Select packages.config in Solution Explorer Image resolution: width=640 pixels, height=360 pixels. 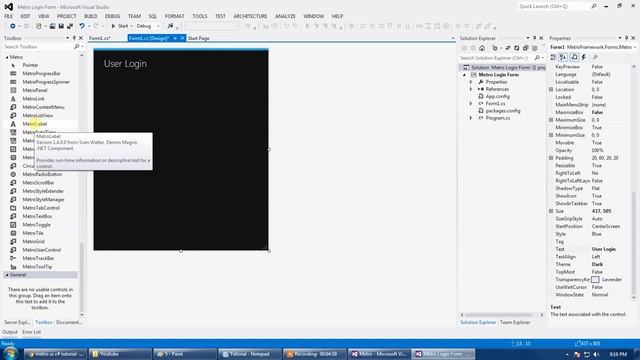tap(502, 111)
